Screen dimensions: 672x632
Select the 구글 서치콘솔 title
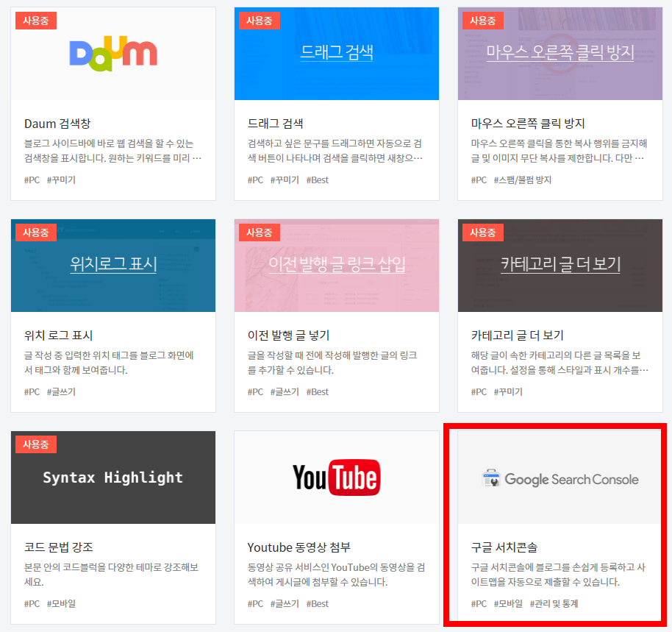point(504,547)
